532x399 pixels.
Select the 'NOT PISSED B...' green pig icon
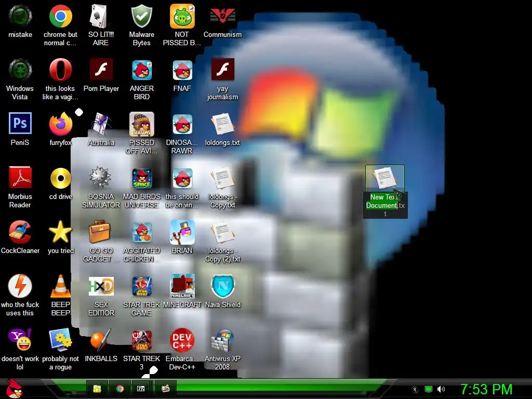[x=182, y=16]
